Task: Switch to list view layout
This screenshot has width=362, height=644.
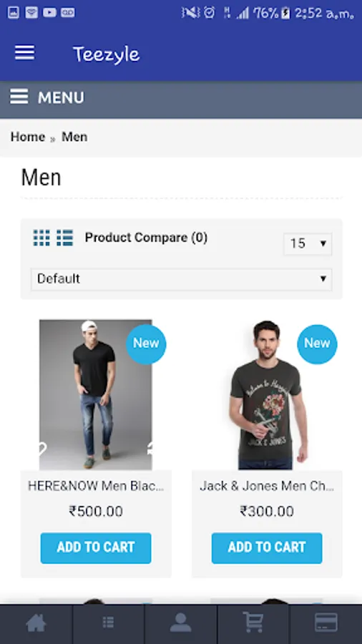Action: tap(65, 238)
